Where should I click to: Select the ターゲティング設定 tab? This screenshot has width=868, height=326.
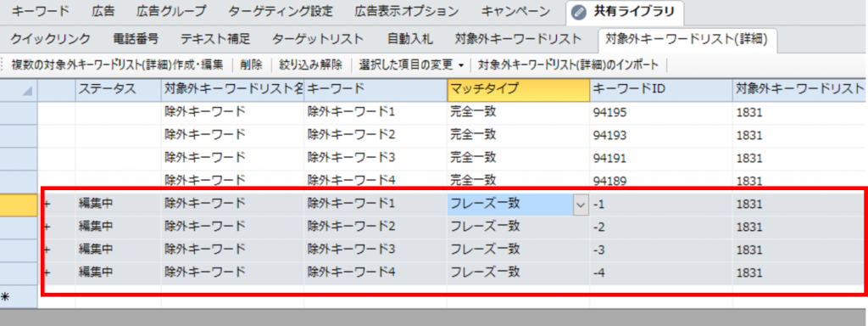click(281, 11)
